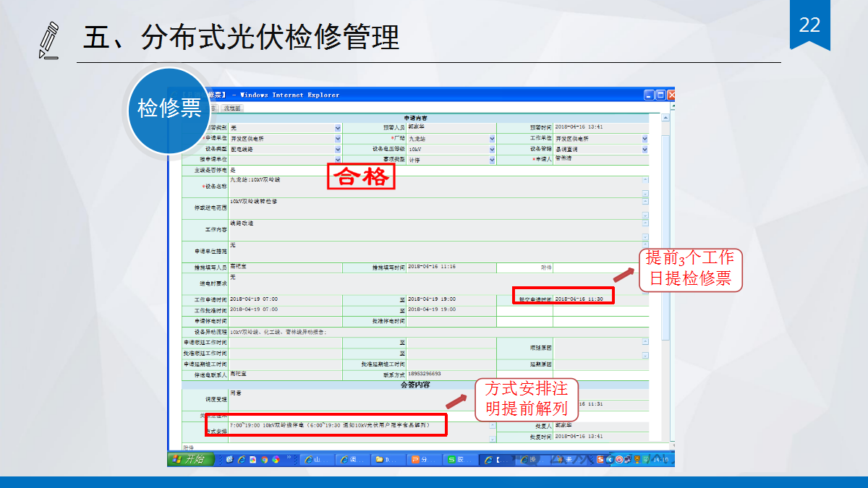Image resolution: width=868 pixels, height=488 pixels.
Task: Click the 14:19 clock in the system tray
Action: [x=660, y=460]
